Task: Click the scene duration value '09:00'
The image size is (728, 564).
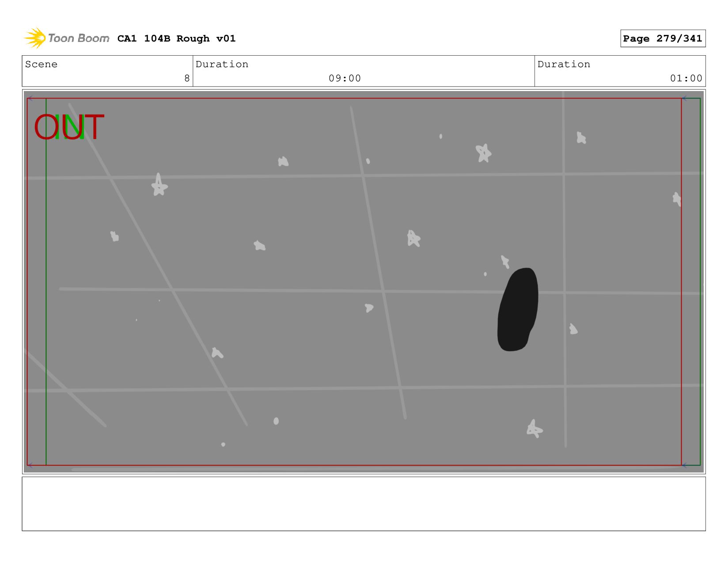Action: [x=345, y=78]
